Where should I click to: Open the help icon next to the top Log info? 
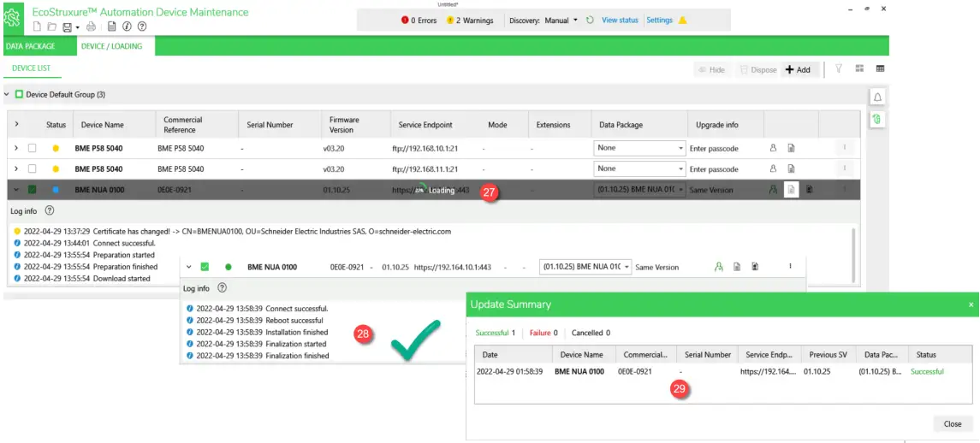[50, 211]
